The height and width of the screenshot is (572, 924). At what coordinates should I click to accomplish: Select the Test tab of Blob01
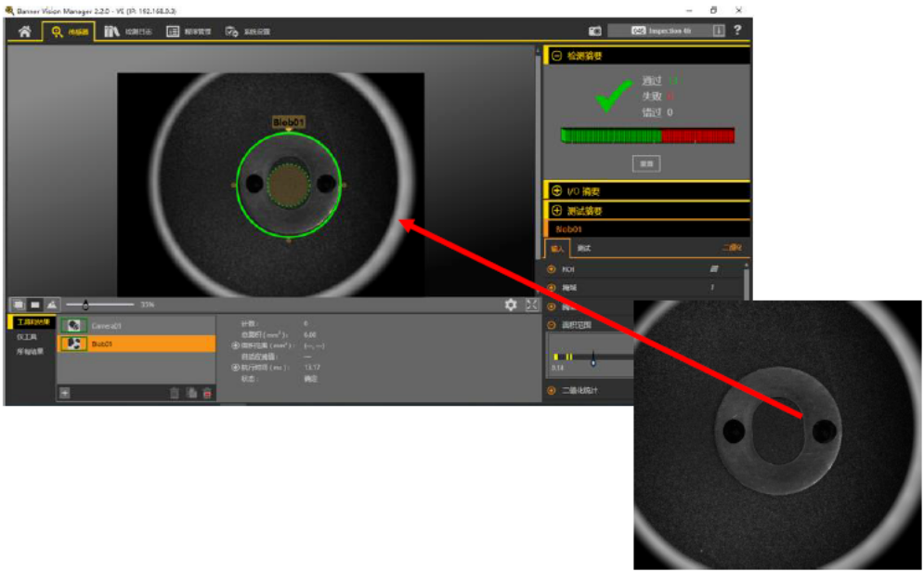click(x=584, y=248)
